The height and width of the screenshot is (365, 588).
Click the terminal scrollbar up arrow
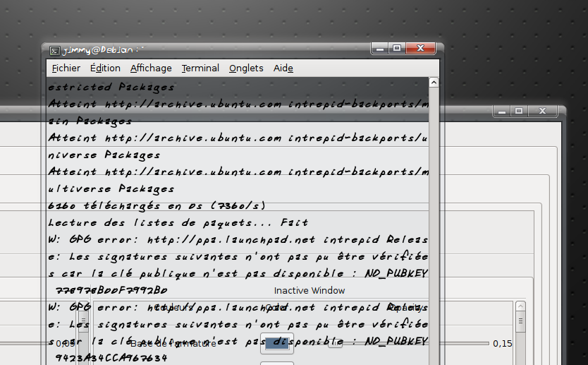tap(434, 82)
